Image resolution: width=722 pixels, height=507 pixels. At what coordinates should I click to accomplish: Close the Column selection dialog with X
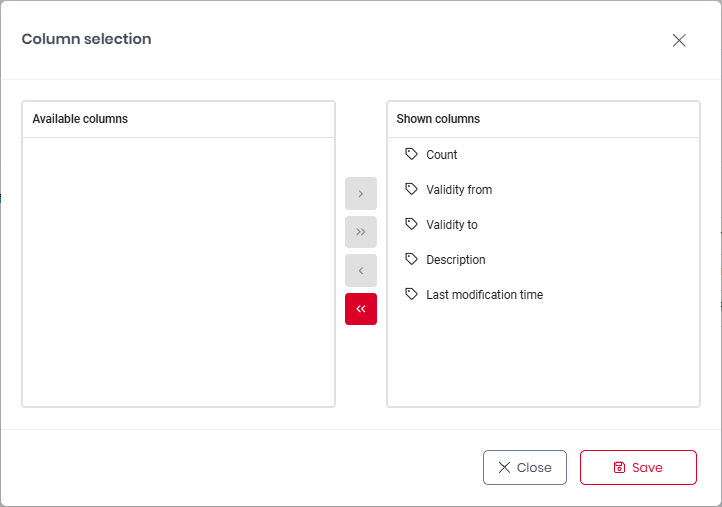coord(679,40)
